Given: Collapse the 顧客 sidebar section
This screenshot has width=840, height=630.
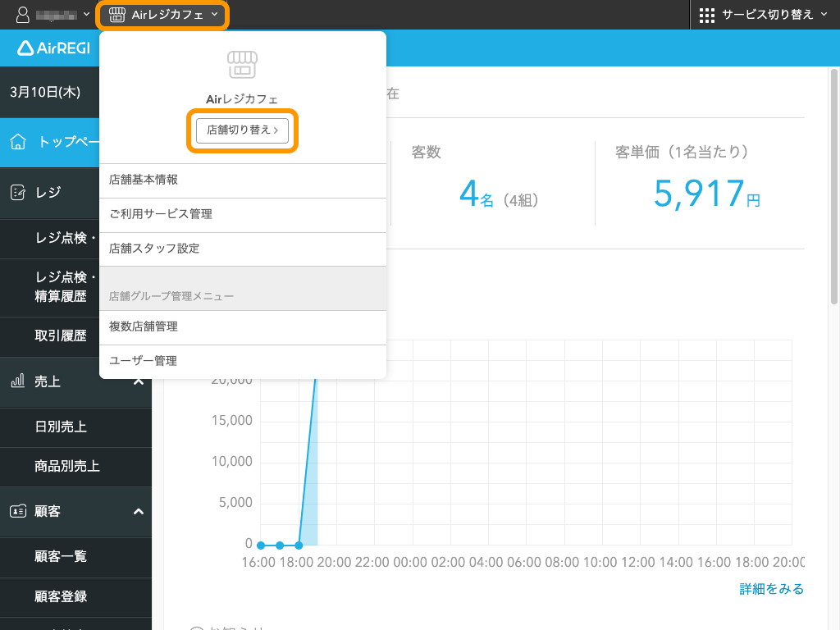Looking at the screenshot, I should [138, 512].
